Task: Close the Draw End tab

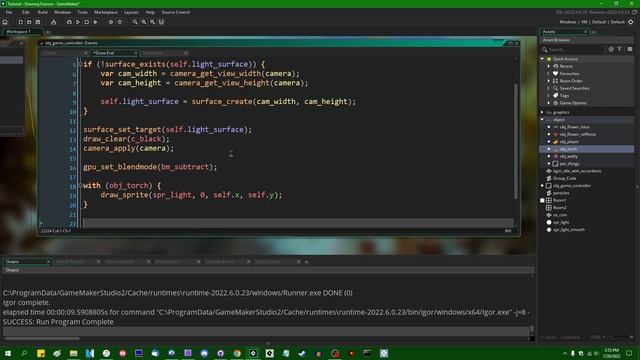Action: [x=136, y=53]
